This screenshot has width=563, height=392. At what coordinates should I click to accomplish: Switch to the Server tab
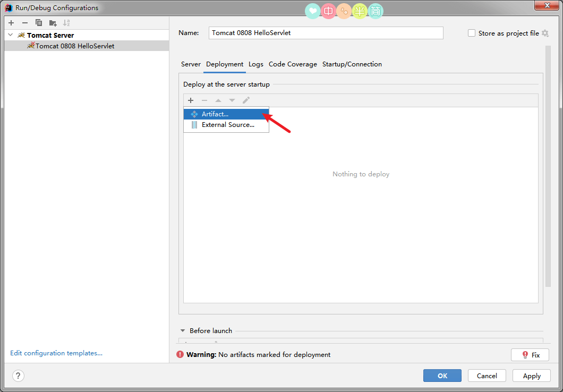(x=191, y=64)
